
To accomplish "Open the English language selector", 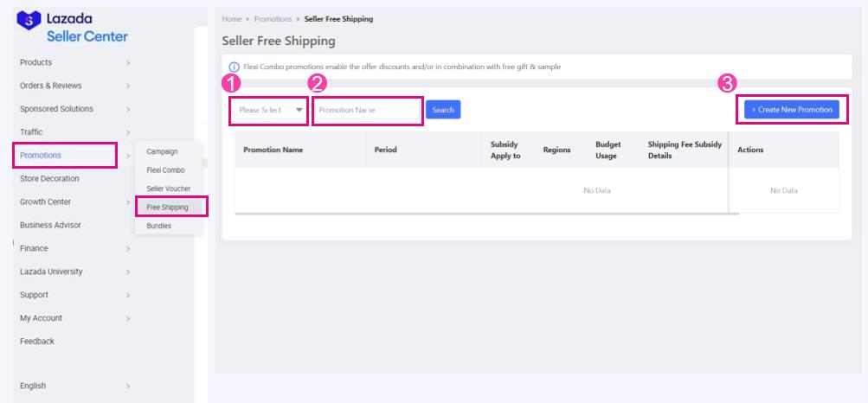I will click(33, 386).
